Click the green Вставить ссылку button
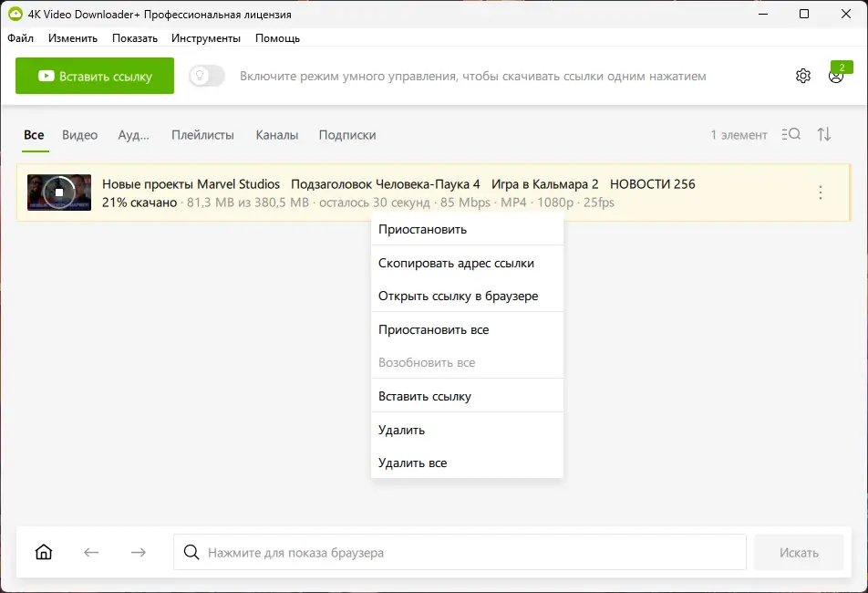 pos(95,76)
